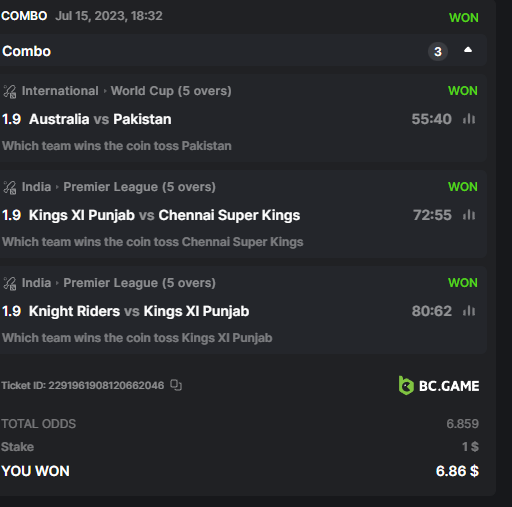
Task: Open Kings XI Punjab vs Chennai Super Kings match
Action: point(164,215)
